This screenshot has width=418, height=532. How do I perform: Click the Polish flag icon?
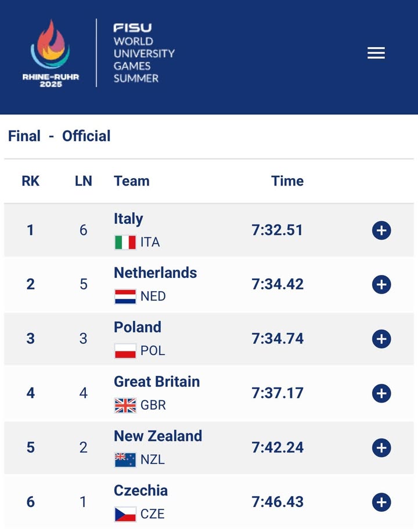[125, 351]
